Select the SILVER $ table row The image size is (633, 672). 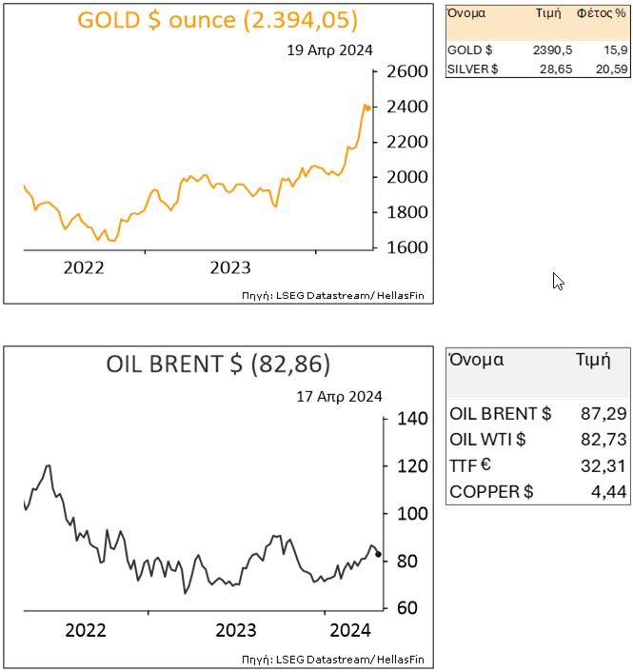[x=538, y=69]
